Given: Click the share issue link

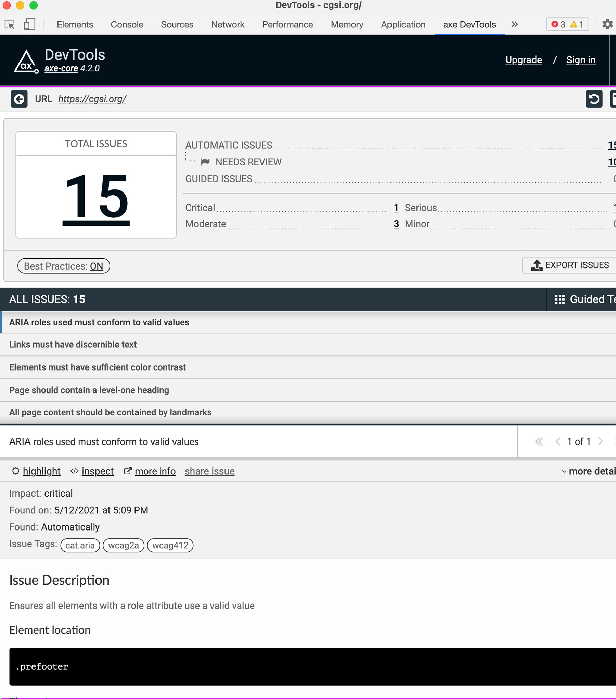Looking at the screenshot, I should click(x=209, y=471).
